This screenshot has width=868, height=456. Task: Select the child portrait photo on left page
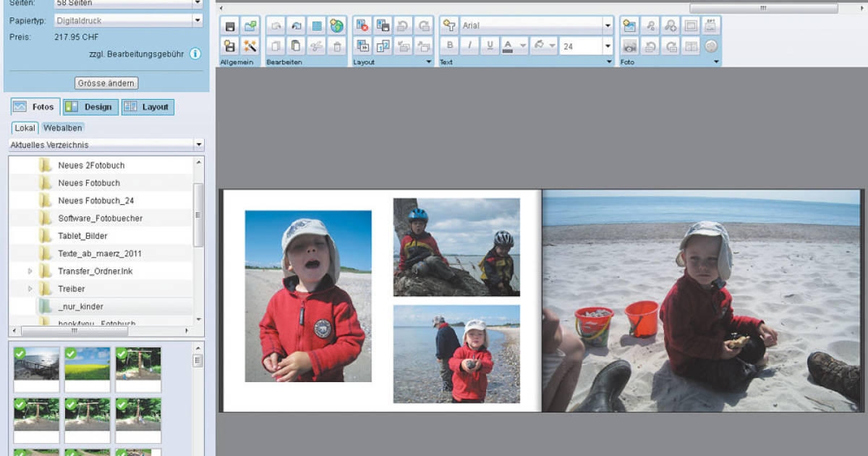[308, 296]
